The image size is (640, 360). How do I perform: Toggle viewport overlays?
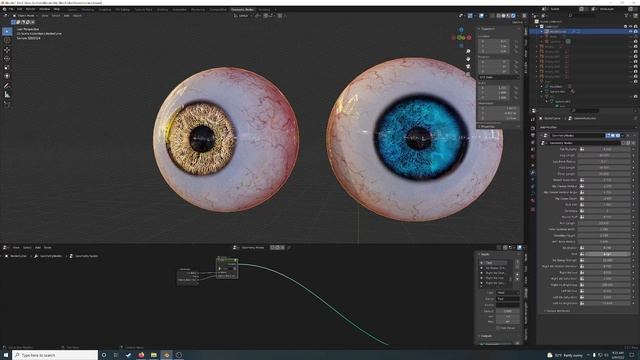coord(482,16)
